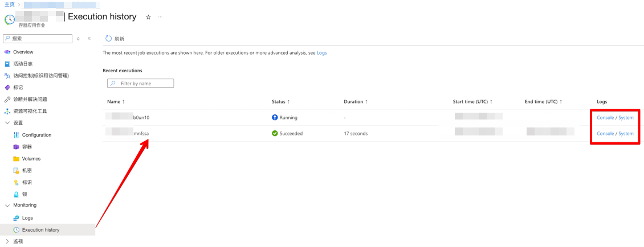Image resolution: width=644 pixels, height=247 pixels.
Task: Select Logs under Monitoring
Action: click(x=27, y=218)
